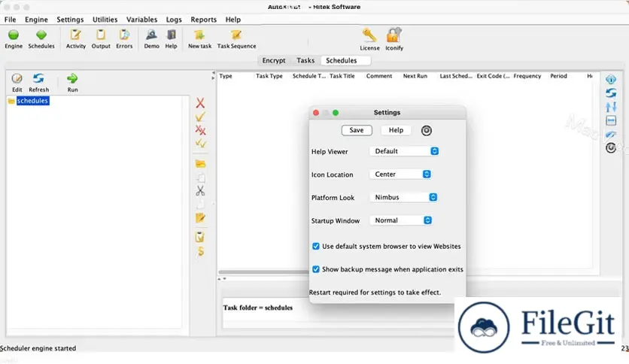Open the Engine menu
629x364 pixels.
(36, 20)
